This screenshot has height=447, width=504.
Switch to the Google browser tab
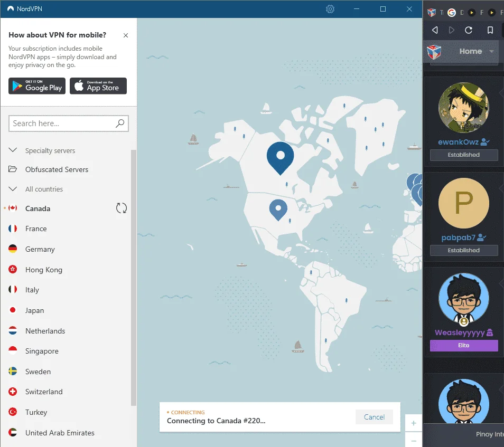pos(452,13)
